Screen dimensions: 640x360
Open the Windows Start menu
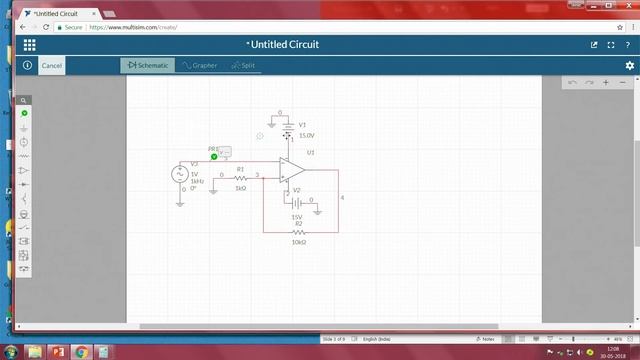(x=11, y=352)
